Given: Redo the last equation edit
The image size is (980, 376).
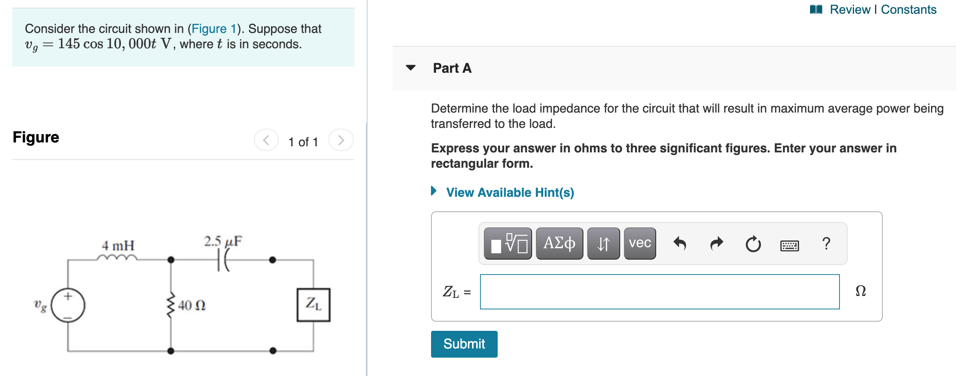Looking at the screenshot, I should 716,244.
